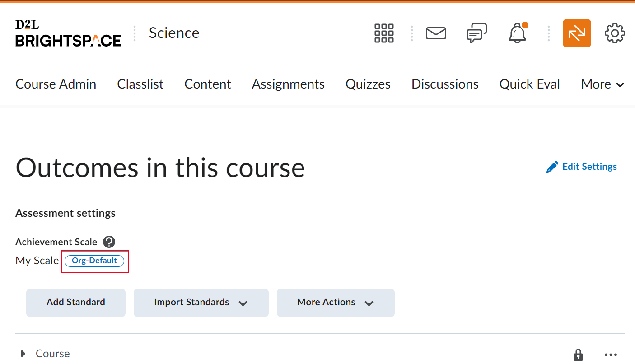
Task: Click the Science course title
Action: [x=174, y=33]
